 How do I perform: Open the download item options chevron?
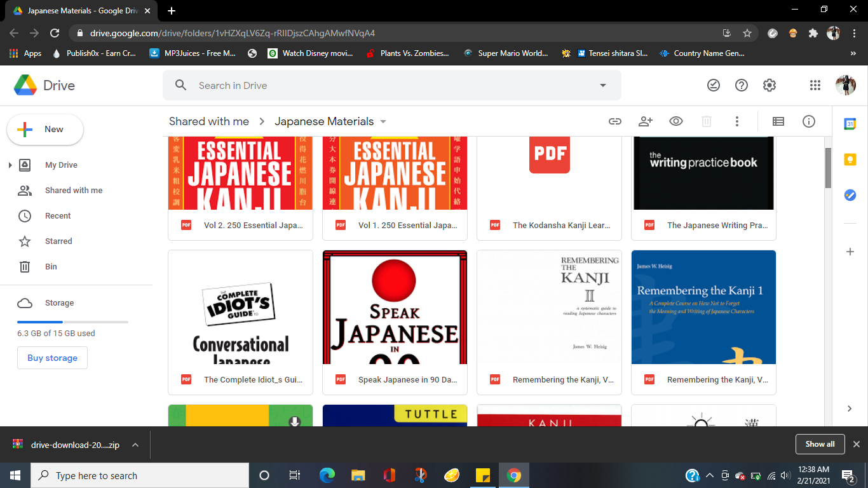pyautogui.click(x=135, y=445)
